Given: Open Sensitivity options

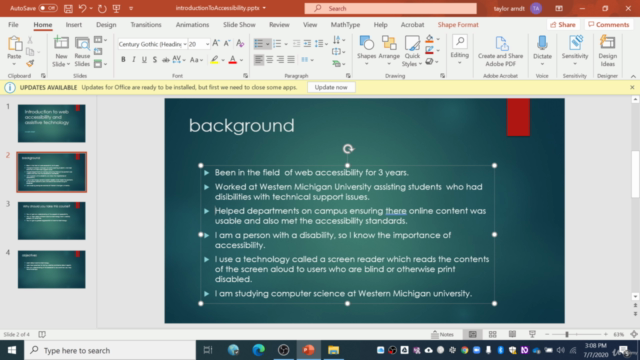Looking at the screenshot, I should tap(575, 51).
